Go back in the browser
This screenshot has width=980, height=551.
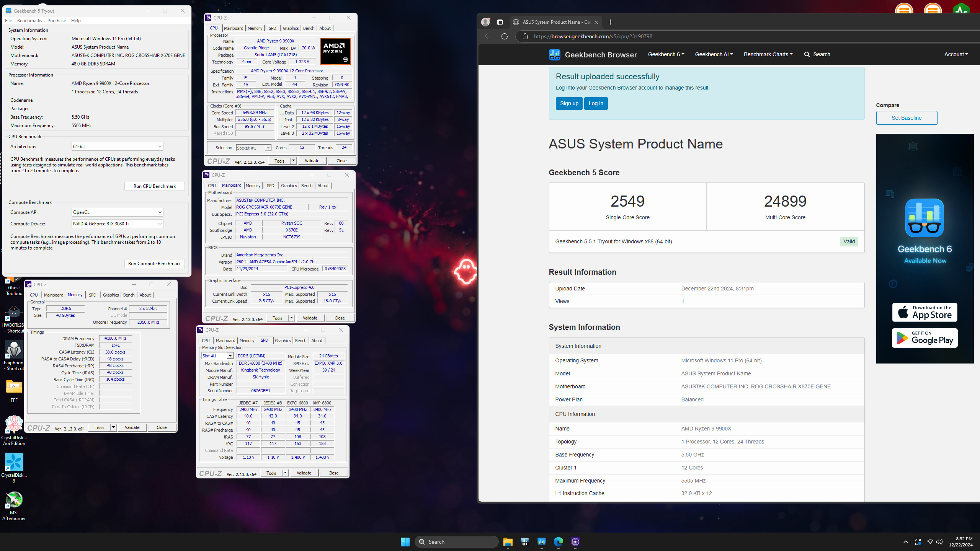coord(488,36)
